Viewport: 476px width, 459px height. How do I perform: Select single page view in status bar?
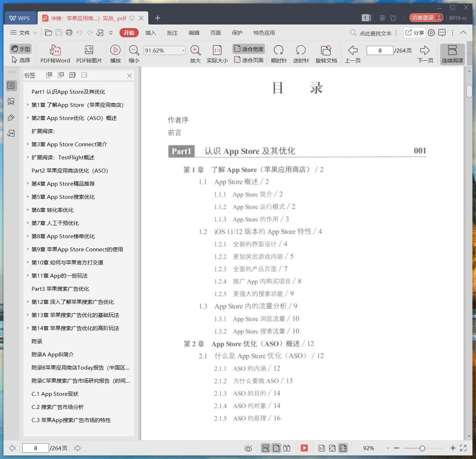tap(276, 448)
